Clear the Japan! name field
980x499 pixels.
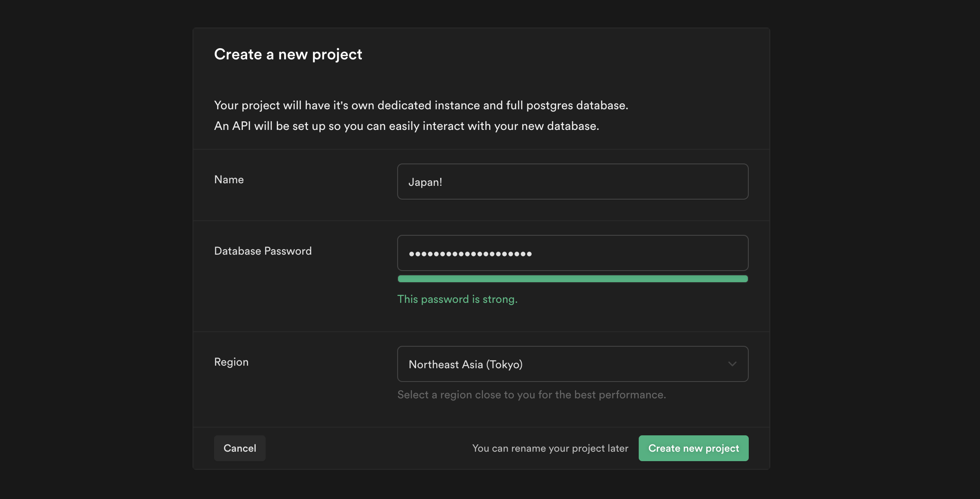[x=573, y=181]
